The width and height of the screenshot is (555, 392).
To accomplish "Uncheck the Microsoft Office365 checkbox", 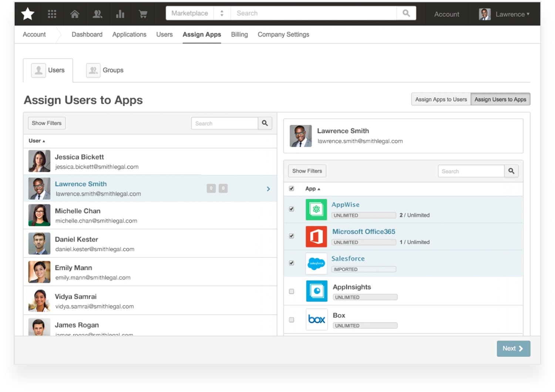I will click(x=292, y=236).
